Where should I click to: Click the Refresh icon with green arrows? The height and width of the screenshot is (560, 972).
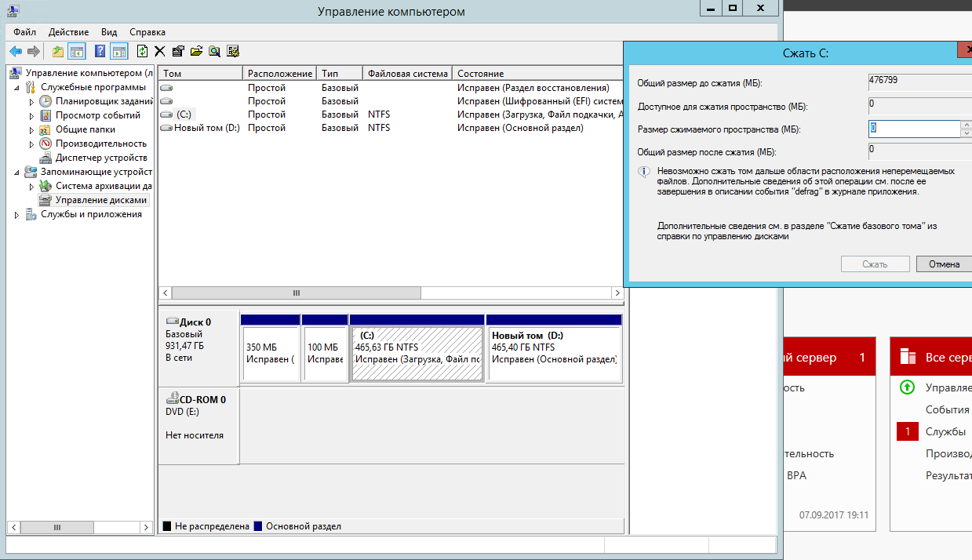[x=142, y=51]
